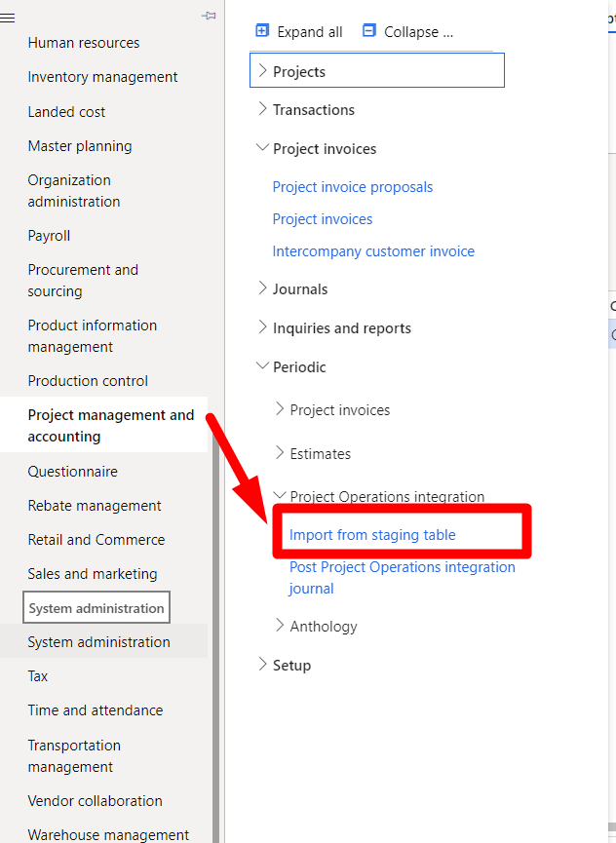Viewport: 616px width, 843px height.
Task: Click the Expand all plus icon
Action: (x=261, y=31)
